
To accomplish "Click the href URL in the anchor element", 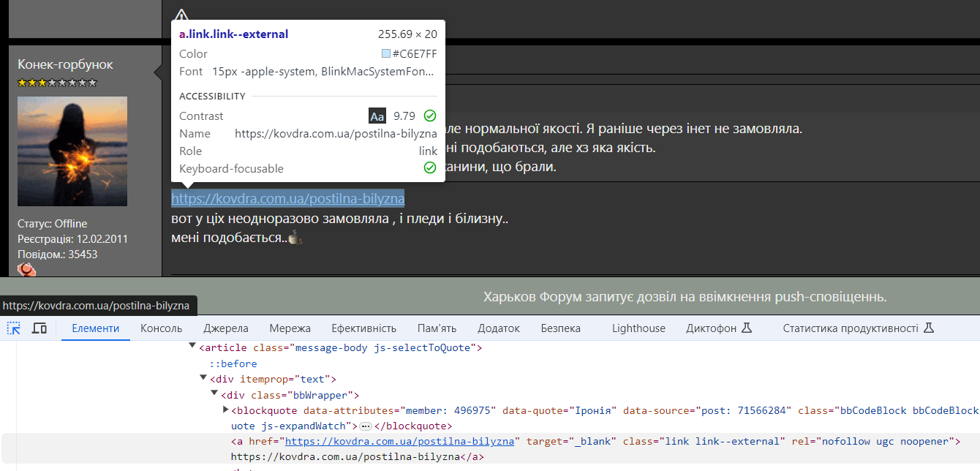I will tap(399, 441).
